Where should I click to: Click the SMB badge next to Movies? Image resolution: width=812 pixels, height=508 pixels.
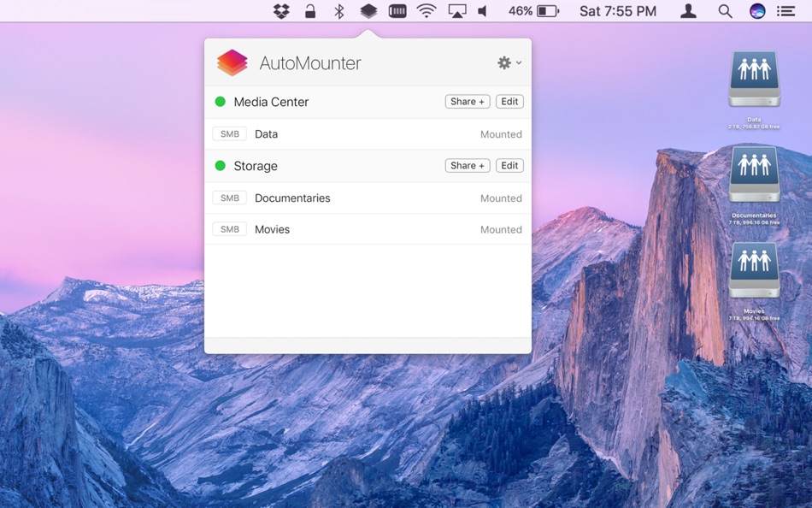[229, 229]
